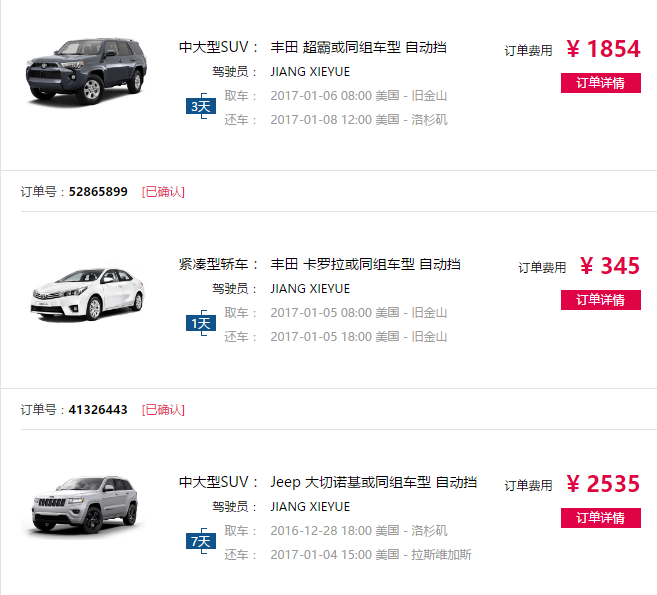The image size is (657, 595).
Task: Open order details for the ¥2535 order
Action: [x=600, y=518]
